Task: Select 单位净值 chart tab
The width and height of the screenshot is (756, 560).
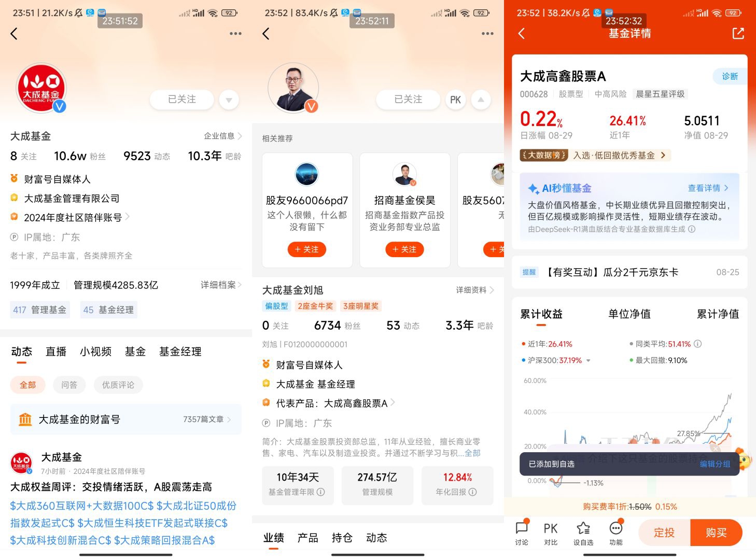Action: (x=629, y=314)
